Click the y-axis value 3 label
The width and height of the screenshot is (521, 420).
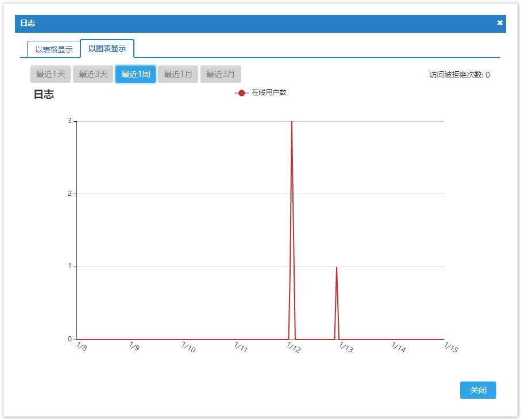pyautogui.click(x=70, y=121)
